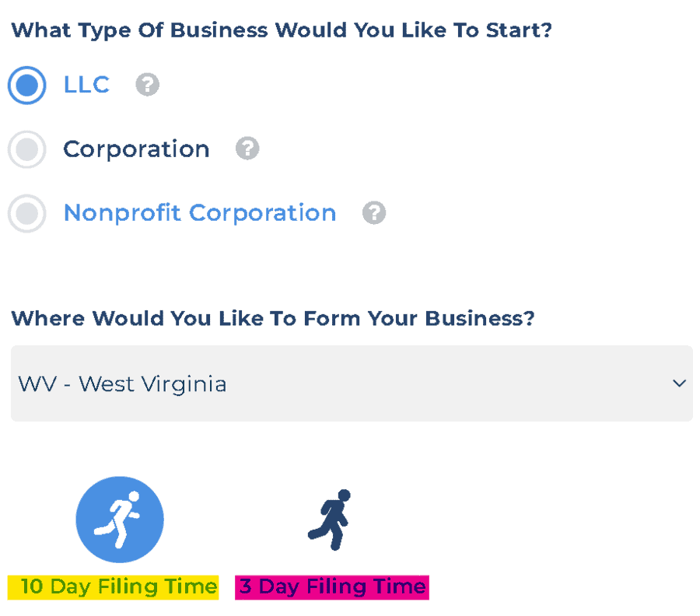This screenshot has width=700, height=616.
Task: Click the yellow highlighted filing time text
Action: [114, 587]
